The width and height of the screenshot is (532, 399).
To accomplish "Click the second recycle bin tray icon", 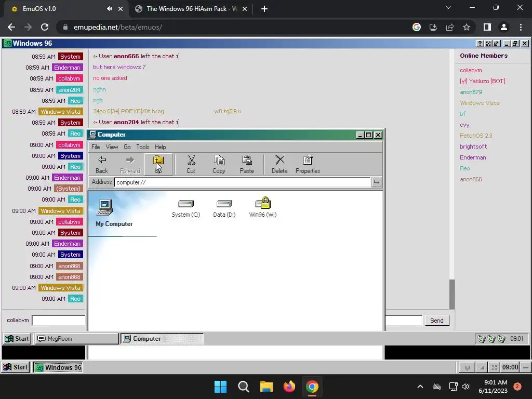I will point(491,339).
